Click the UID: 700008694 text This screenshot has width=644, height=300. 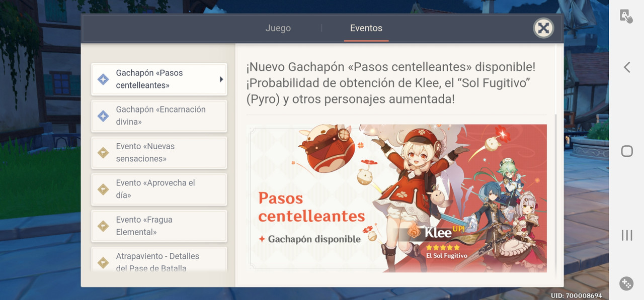tap(577, 295)
